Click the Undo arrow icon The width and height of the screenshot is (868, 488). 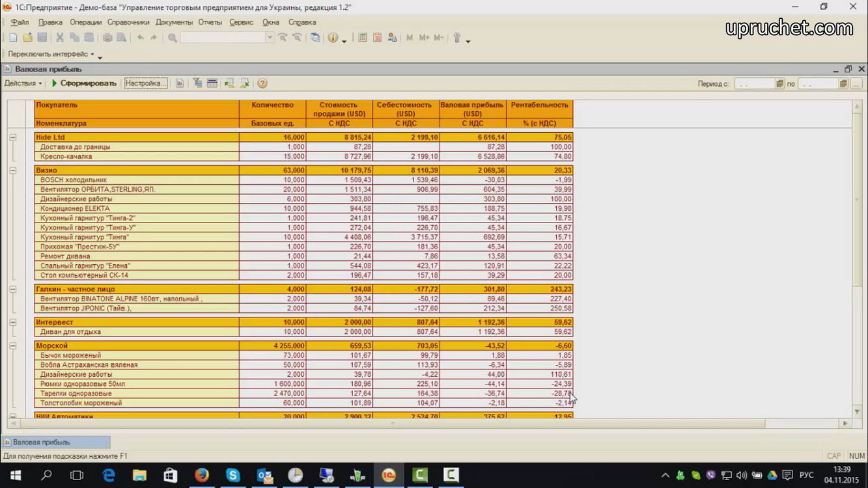pos(140,38)
